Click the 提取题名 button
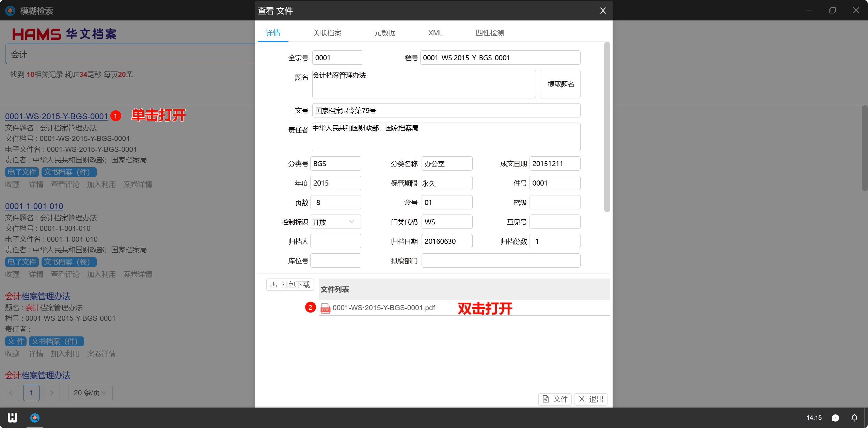This screenshot has height=428, width=868. click(x=560, y=84)
